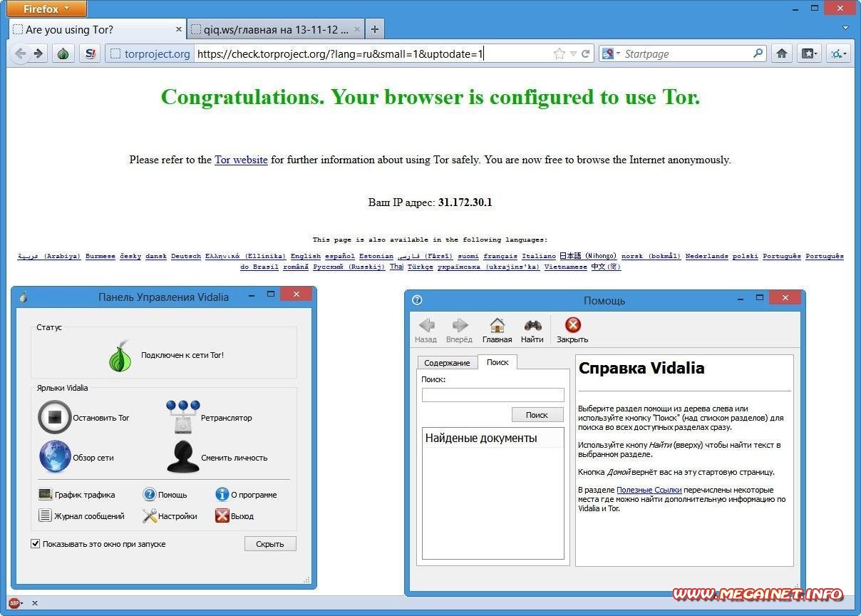Select the Поиск tab in Помощь

tap(497, 361)
